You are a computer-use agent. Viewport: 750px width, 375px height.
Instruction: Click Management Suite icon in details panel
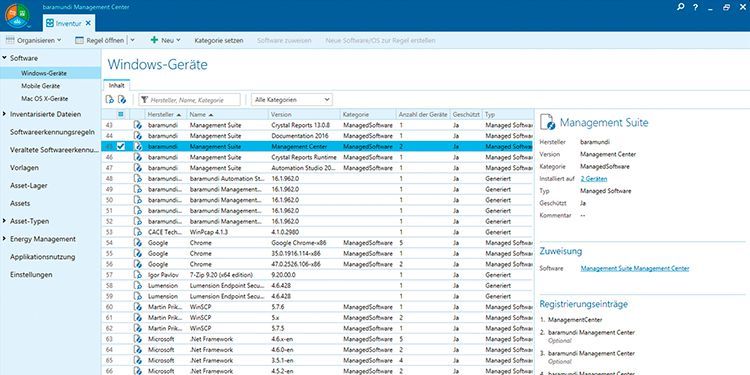click(x=547, y=122)
